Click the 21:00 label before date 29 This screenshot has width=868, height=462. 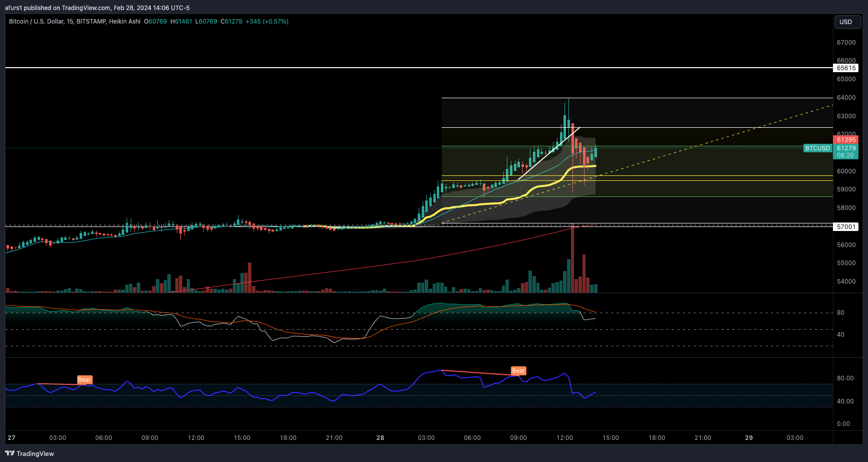[x=703, y=438]
